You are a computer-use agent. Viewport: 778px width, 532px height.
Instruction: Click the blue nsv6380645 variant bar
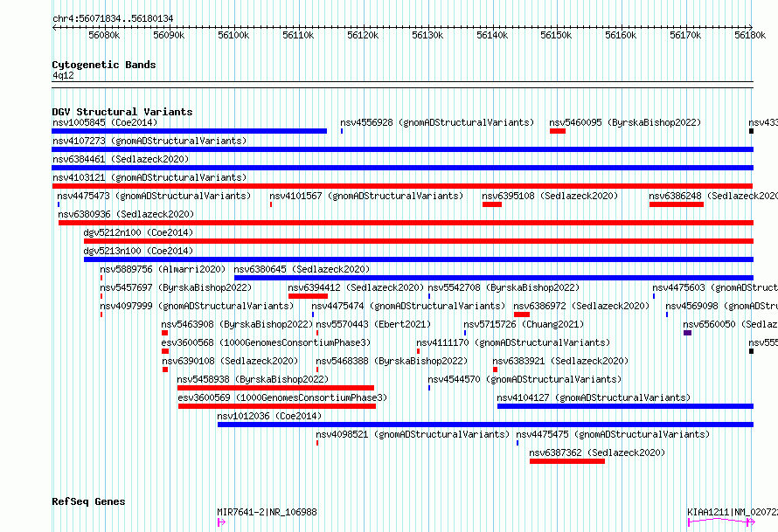tap(494, 278)
